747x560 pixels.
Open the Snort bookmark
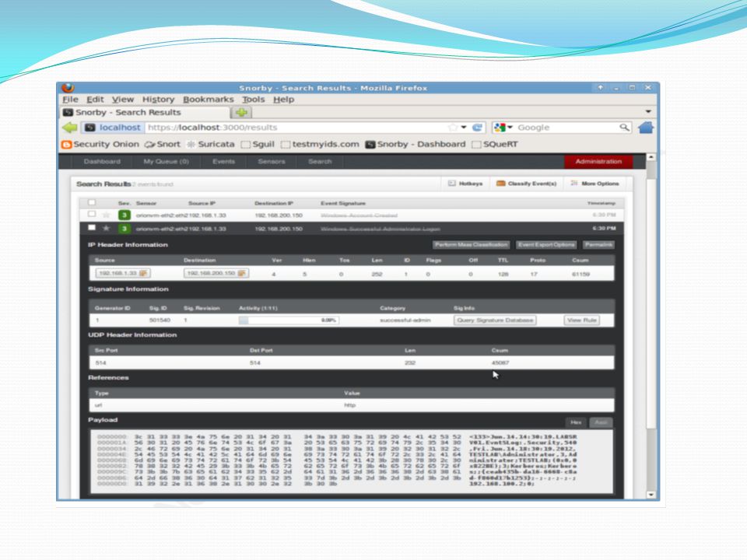163,145
